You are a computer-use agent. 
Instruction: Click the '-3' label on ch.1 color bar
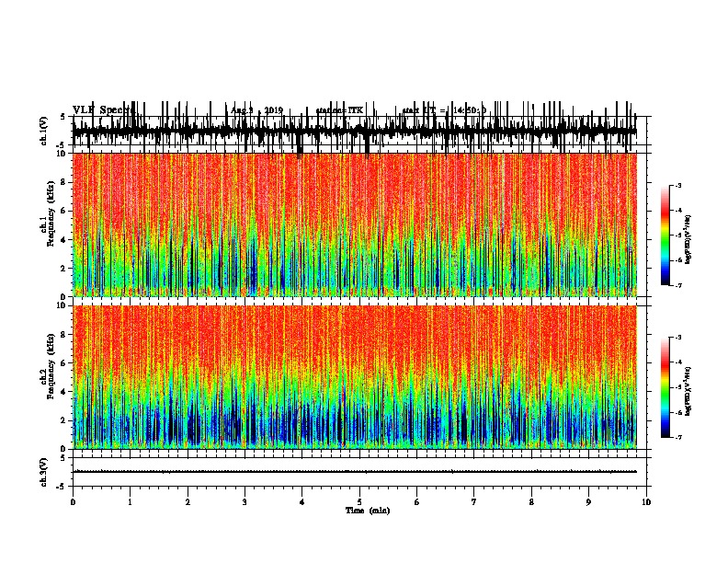pos(678,185)
